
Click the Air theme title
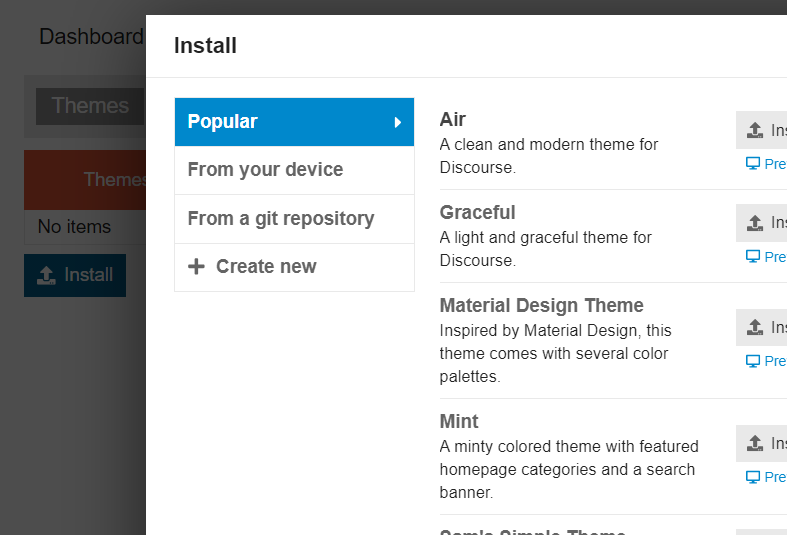[x=452, y=119]
